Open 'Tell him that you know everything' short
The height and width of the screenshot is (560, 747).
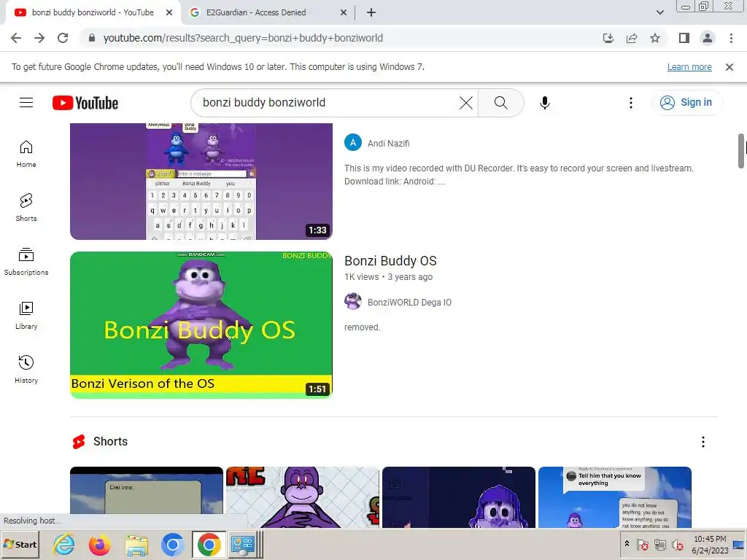coord(614,497)
